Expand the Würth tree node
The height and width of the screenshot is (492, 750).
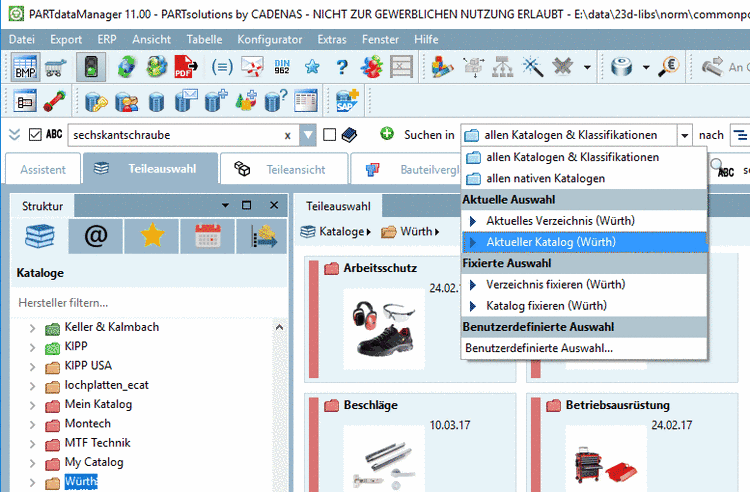click(x=32, y=482)
